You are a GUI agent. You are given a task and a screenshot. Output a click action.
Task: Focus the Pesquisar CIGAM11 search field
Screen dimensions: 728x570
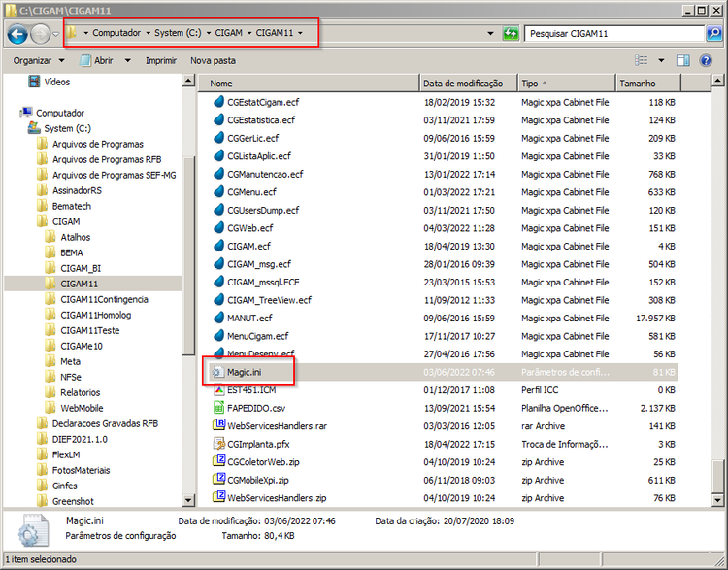click(614, 33)
